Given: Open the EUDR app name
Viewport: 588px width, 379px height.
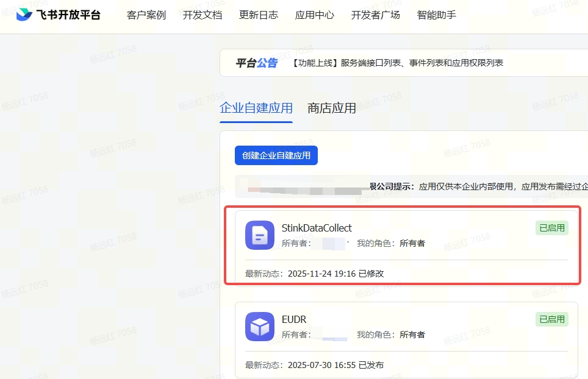Looking at the screenshot, I should pyautogui.click(x=294, y=319).
